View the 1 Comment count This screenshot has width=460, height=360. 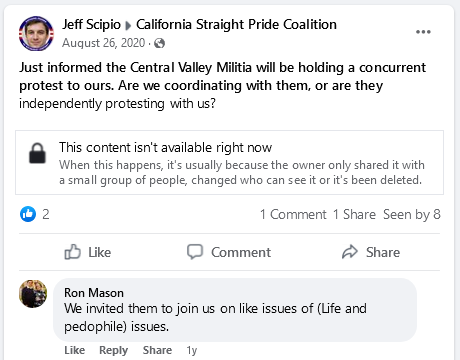click(x=293, y=214)
